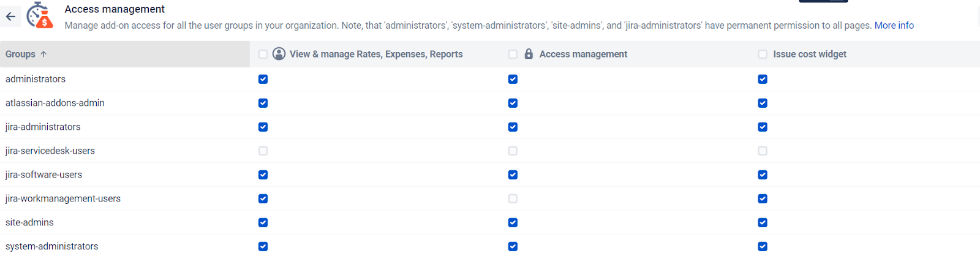Toggle select-all checkbox for View & manage Rates column

coord(263,55)
